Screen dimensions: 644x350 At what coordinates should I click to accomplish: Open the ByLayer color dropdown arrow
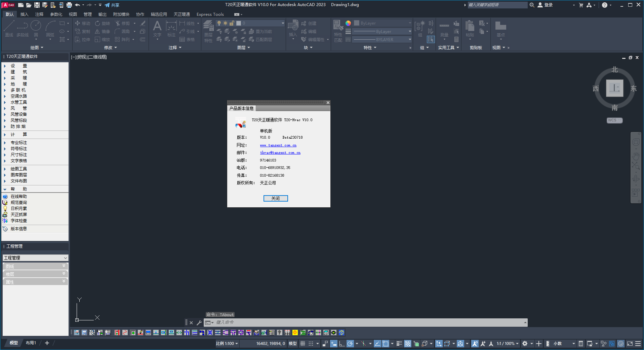tap(410, 23)
